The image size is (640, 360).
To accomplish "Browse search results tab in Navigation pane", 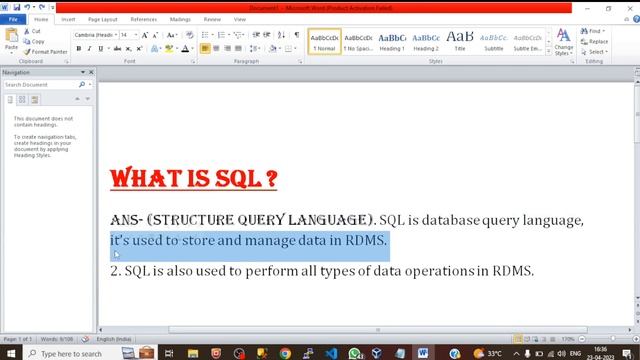I will coord(35,100).
